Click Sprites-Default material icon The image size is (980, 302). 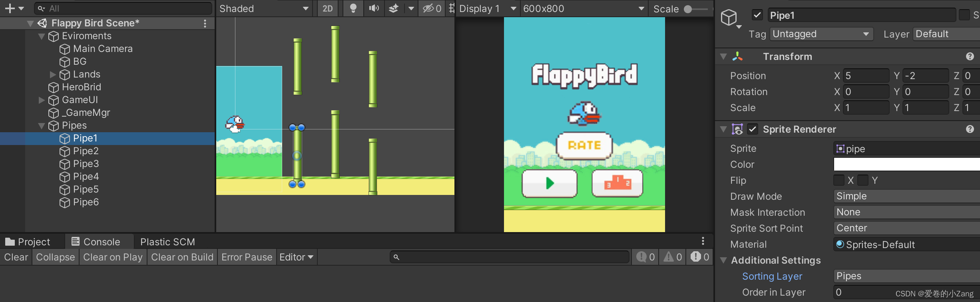(x=840, y=244)
